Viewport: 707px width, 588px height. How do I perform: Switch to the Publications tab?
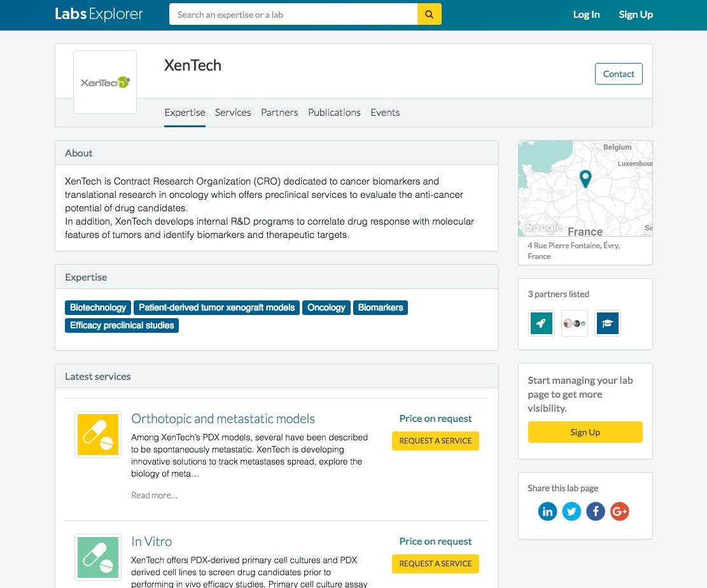click(334, 112)
